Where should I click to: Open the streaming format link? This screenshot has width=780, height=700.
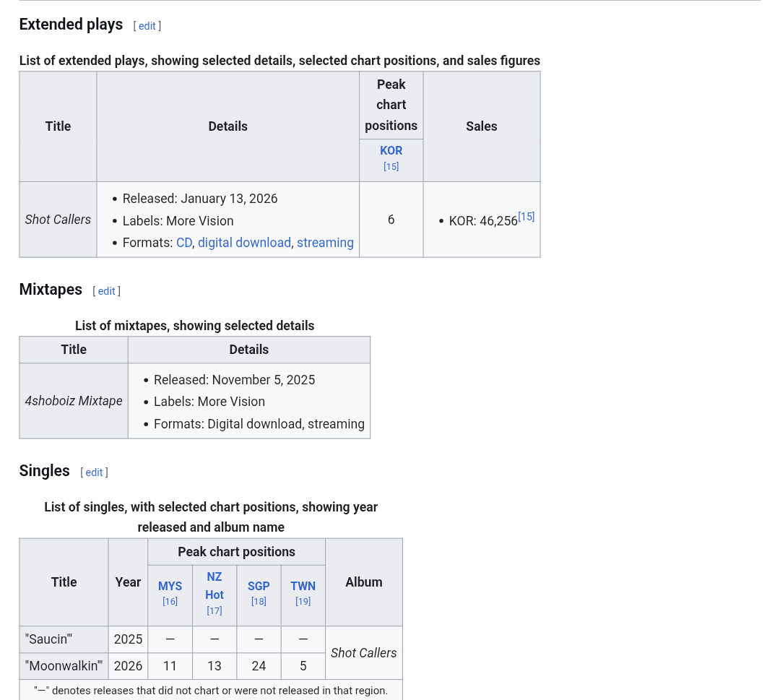[x=325, y=242]
